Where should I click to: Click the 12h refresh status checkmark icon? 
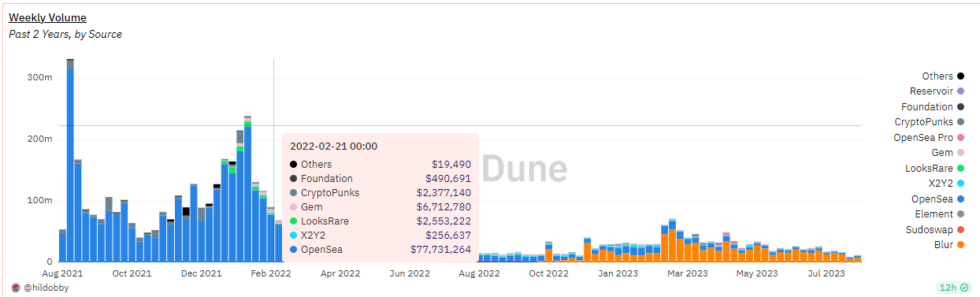pyautogui.click(x=966, y=288)
